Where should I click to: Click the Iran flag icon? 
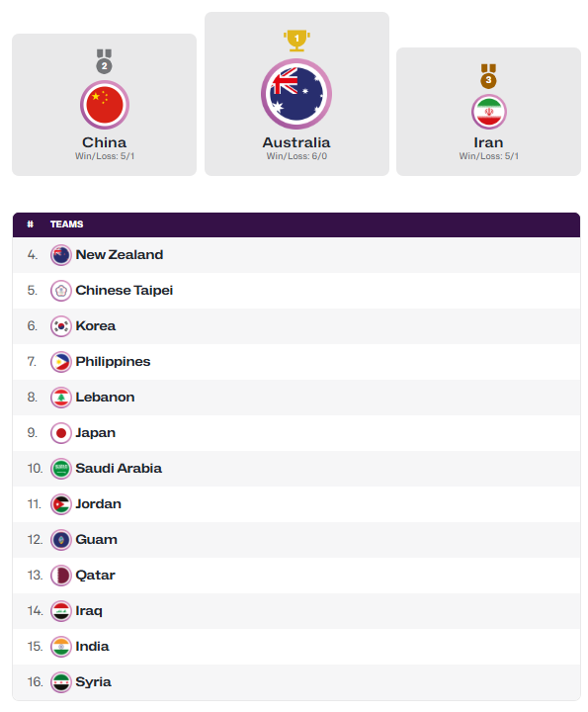[488, 112]
